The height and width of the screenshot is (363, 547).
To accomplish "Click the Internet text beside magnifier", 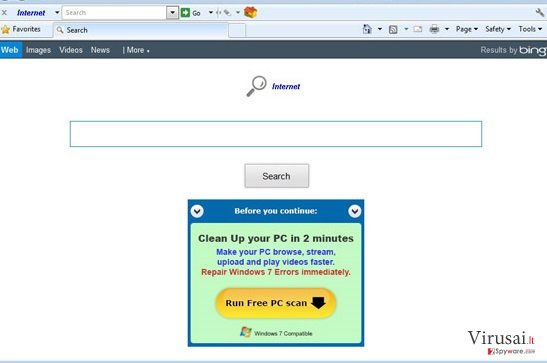I will [286, 86].
